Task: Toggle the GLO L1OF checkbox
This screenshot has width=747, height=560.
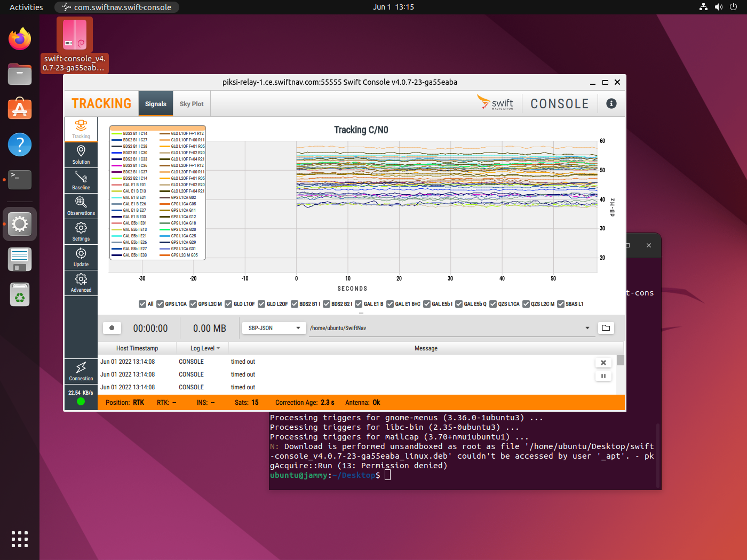Action: pos(228,304)
